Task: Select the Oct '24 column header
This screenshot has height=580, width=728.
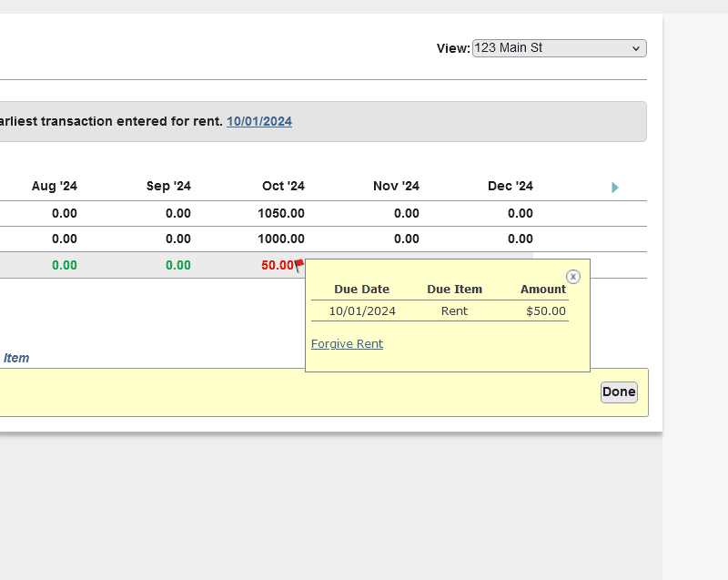Action: 283,186
